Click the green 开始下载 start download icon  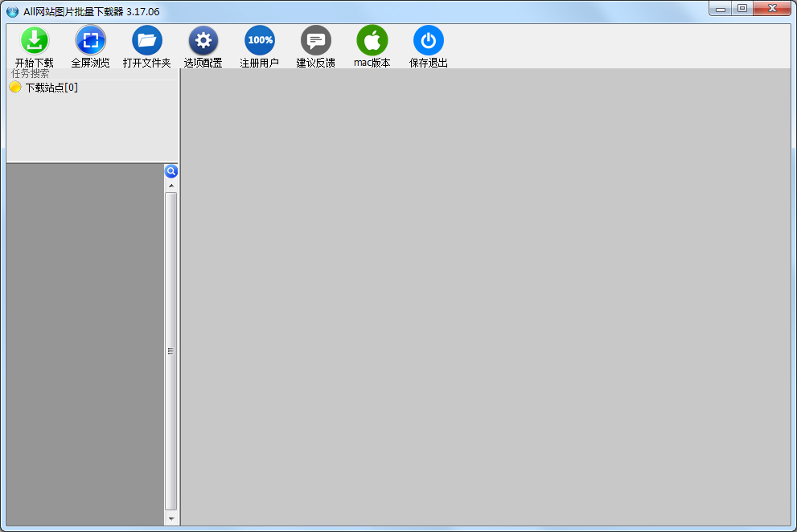tap(34, 41)
